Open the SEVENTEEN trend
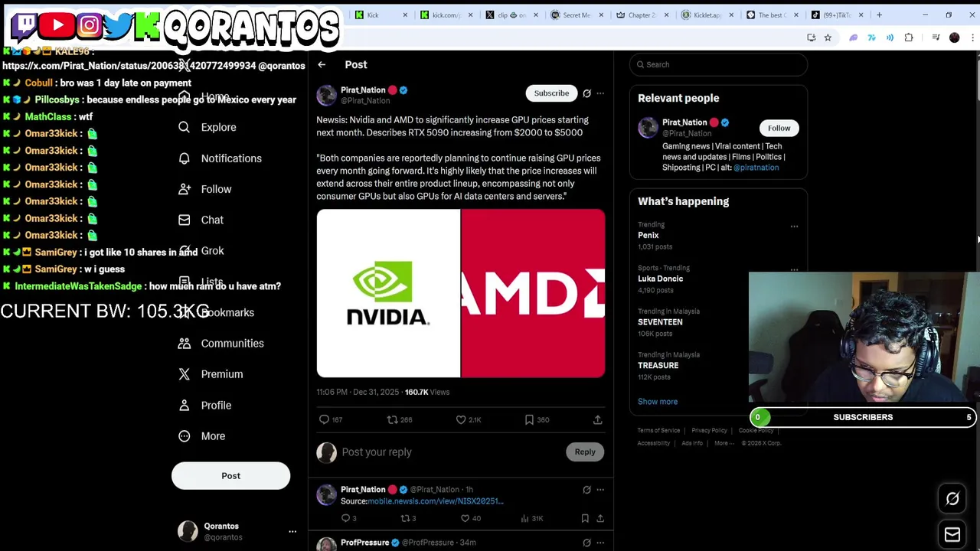Image resolution: width=980 pixels, height=551 pixels. [x=660, y=322]
